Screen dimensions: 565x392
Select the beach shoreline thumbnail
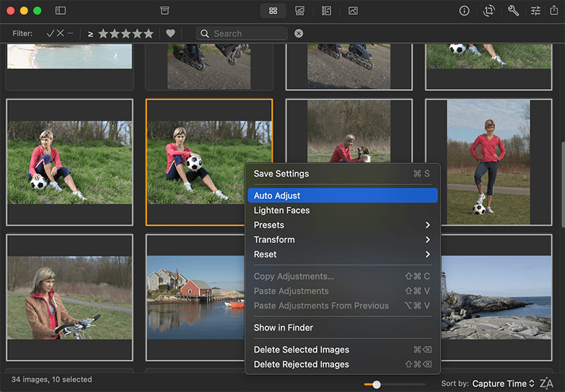pos(69,57)
